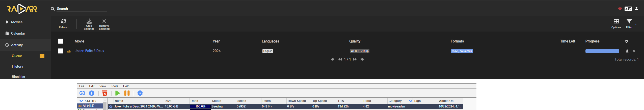Click the red heart donate icon
The width and height of the screenshot is (644, 110).
pos(620,9)
